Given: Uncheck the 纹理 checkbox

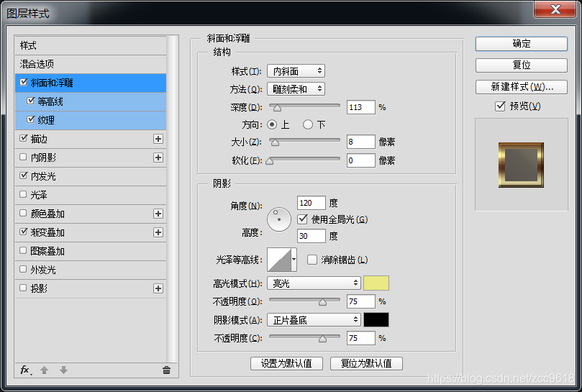Looking at the screenshot, I should pos(31,119).
